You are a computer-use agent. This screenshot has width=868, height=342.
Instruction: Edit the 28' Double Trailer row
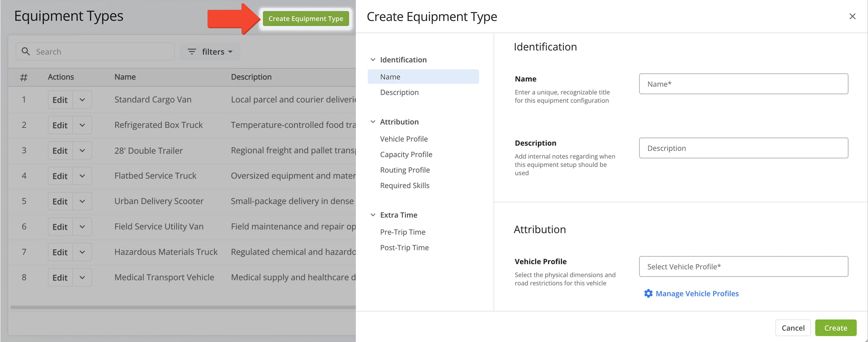[60, 151]
